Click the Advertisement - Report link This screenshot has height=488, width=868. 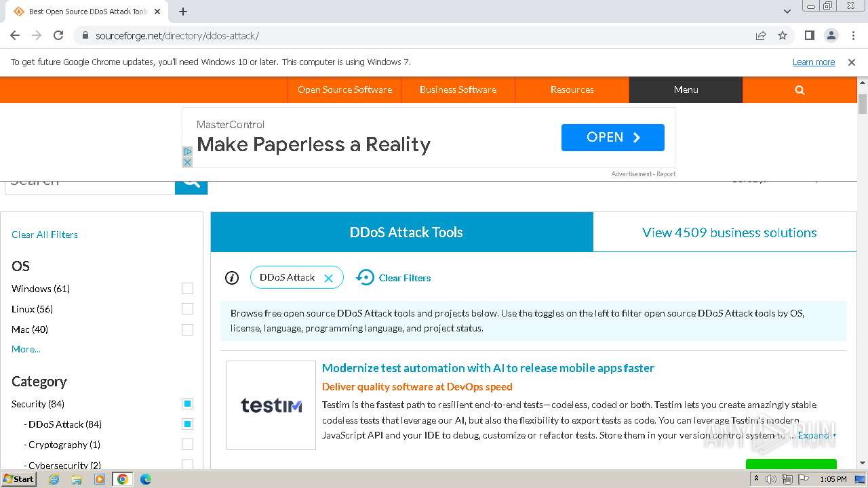(644, 174)
